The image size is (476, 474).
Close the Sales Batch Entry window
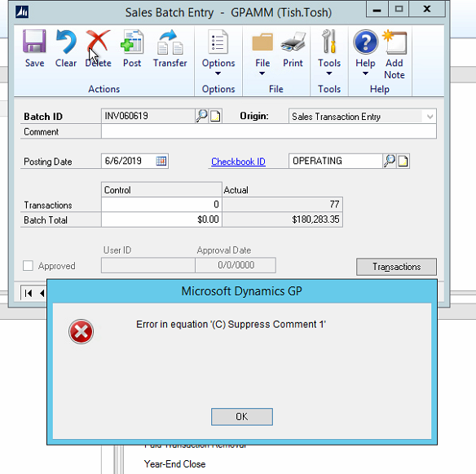(427, 10)
